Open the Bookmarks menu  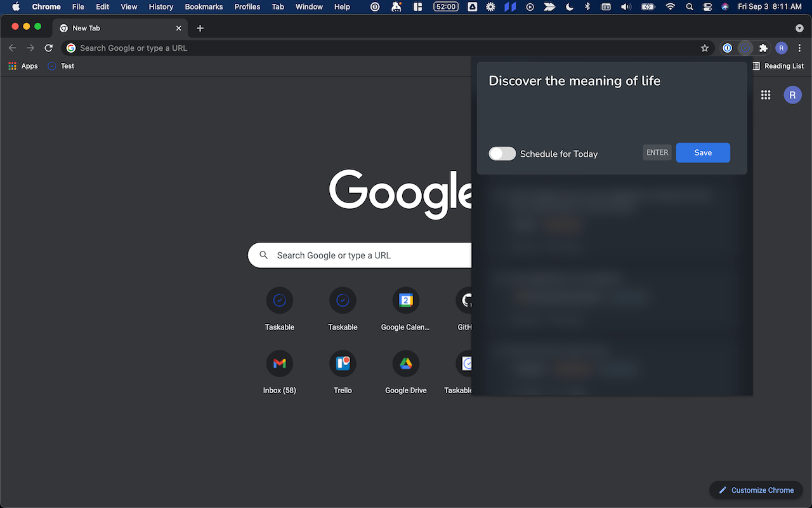204,7
